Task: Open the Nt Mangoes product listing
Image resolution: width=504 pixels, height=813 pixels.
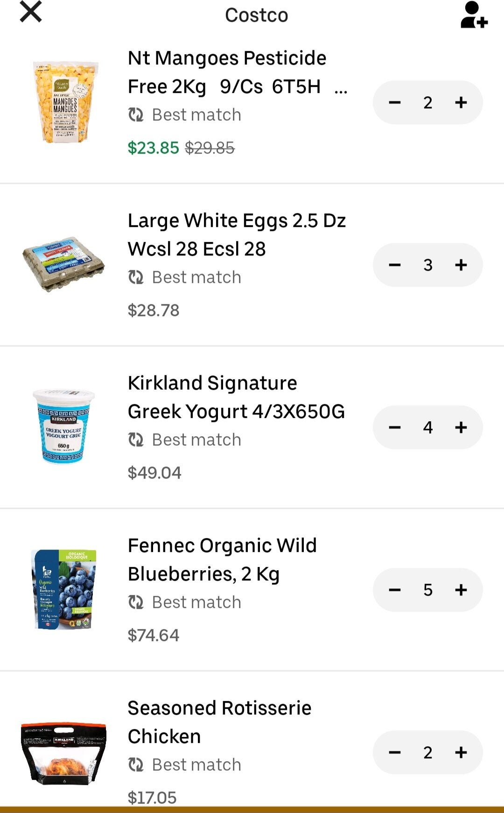Action: (228, 71)
